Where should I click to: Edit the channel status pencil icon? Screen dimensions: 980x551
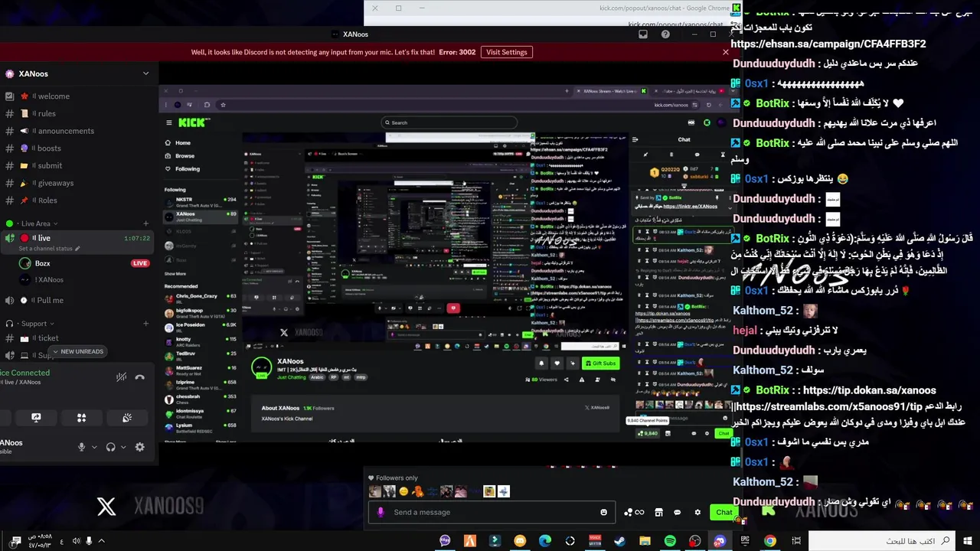[77, 249]
